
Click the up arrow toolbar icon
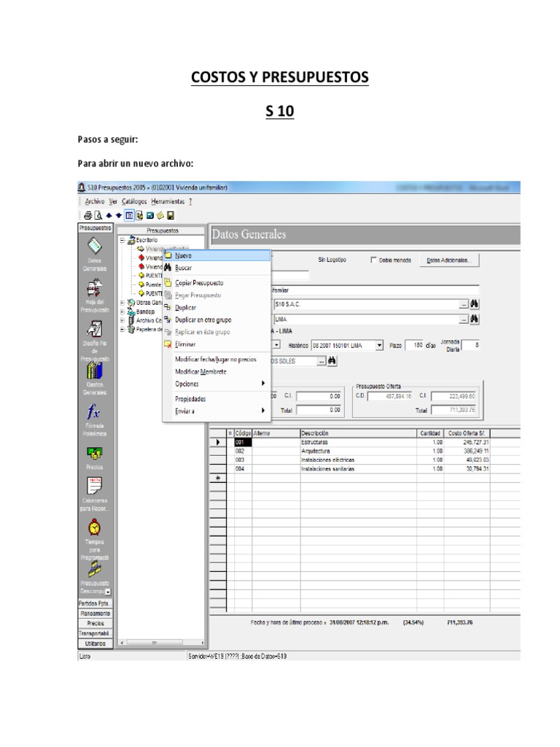[x=109, y=215]
